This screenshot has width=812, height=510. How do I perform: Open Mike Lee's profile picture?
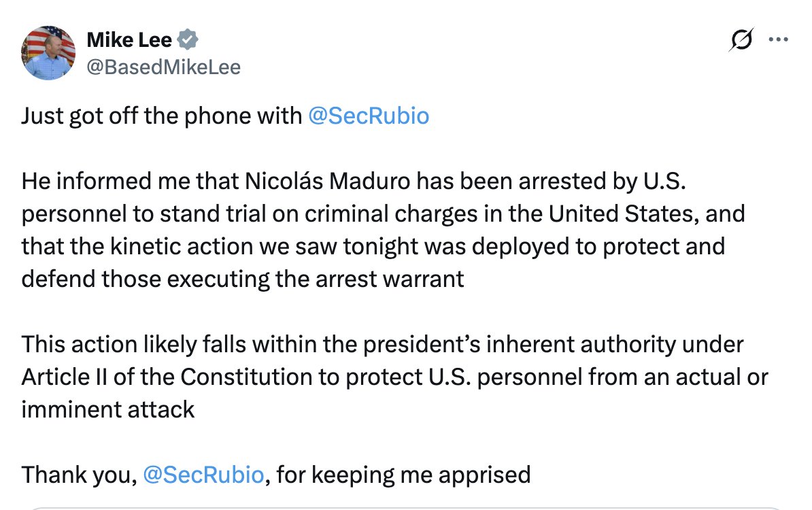click(x=48, y=53)
